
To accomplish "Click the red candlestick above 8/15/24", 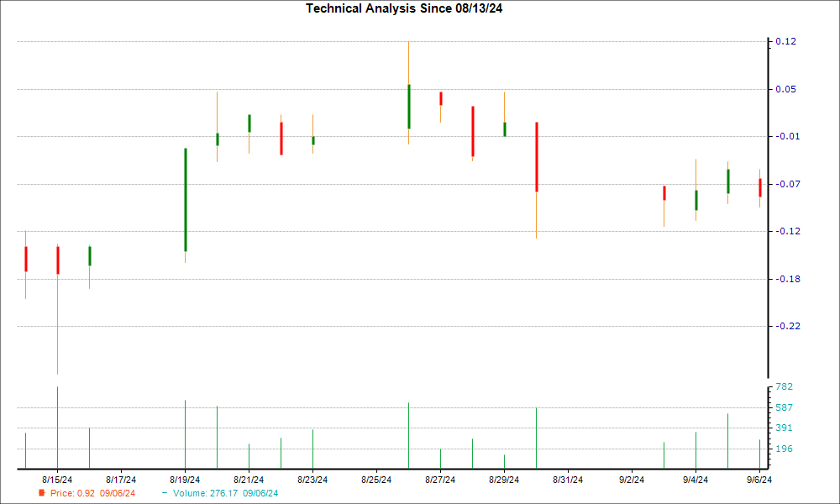I will [58, 260].
